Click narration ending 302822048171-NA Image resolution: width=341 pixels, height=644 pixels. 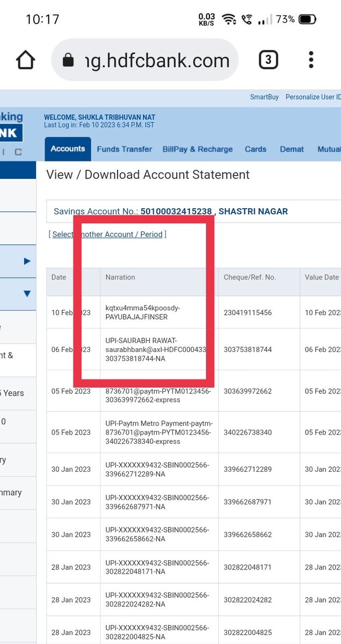(159, 567)
